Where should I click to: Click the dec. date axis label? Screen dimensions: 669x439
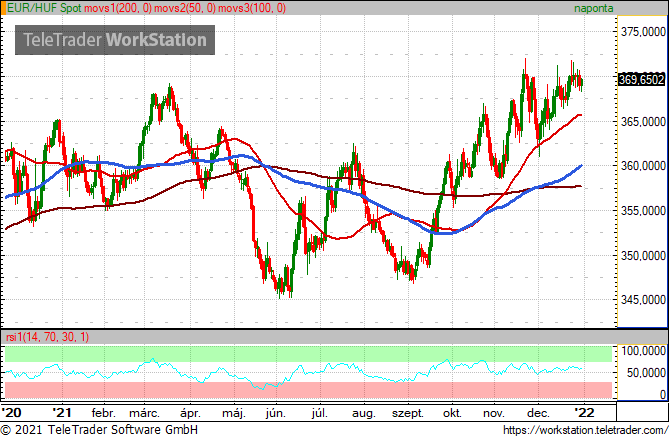(x=538, y=413)
